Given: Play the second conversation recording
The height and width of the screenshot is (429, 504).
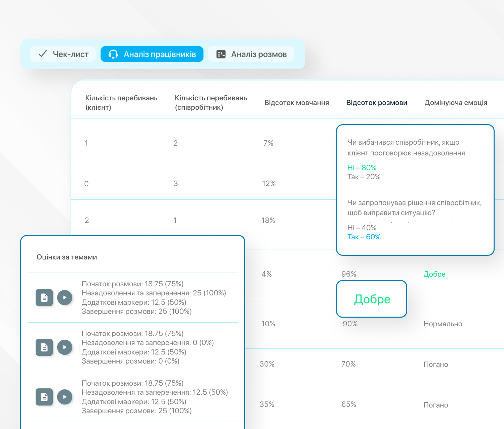Looking at the screenshot, I should (65, 347).
